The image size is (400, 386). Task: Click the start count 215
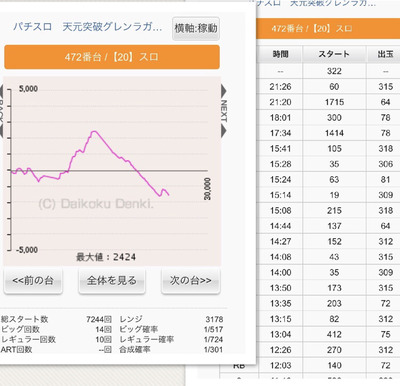(x=334, y=211)
